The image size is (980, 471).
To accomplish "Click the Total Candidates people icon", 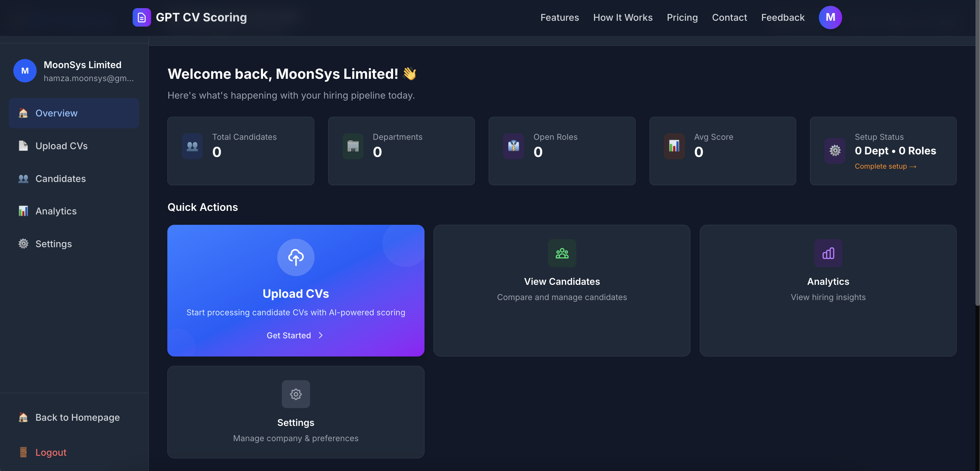I will pyautogui.click(x=192, y=146).
